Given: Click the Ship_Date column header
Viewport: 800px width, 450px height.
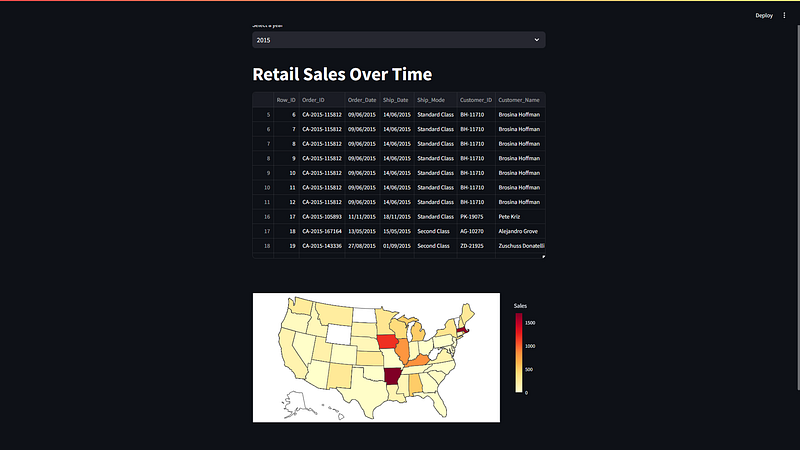Looking at the screenshot, I should click(x=396, y=100).
